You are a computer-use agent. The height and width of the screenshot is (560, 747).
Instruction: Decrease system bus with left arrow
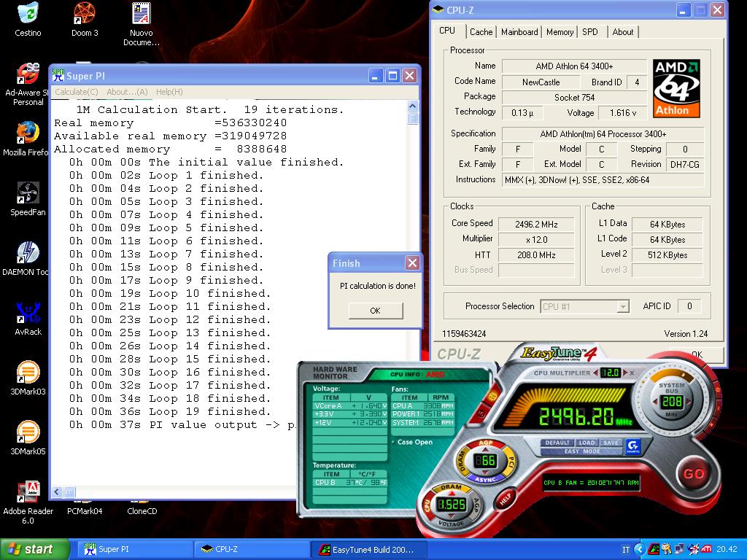coord(654,402)
